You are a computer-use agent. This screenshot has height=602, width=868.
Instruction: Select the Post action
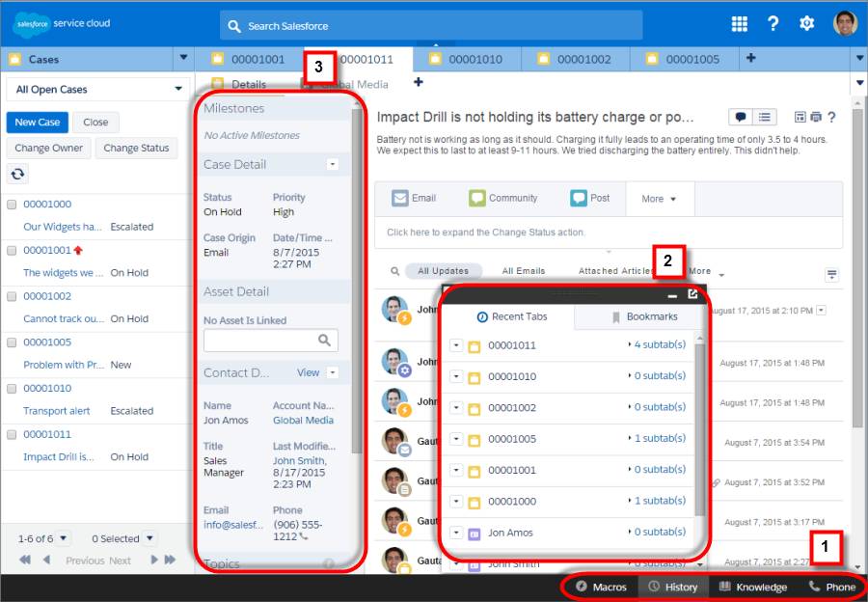pos(590,198)
